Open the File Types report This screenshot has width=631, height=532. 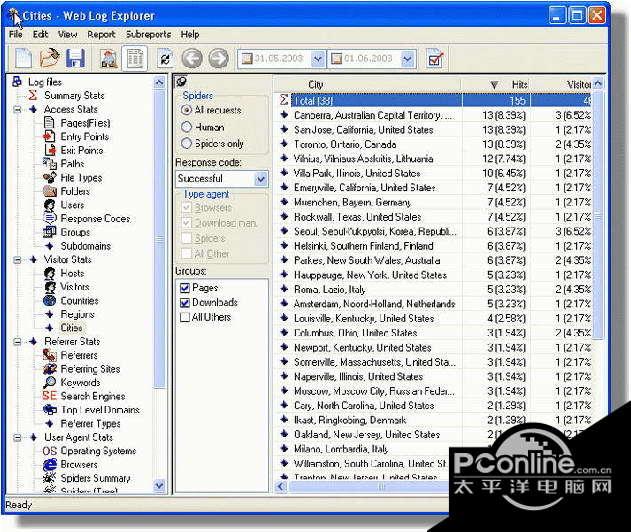tap(81, 177)
